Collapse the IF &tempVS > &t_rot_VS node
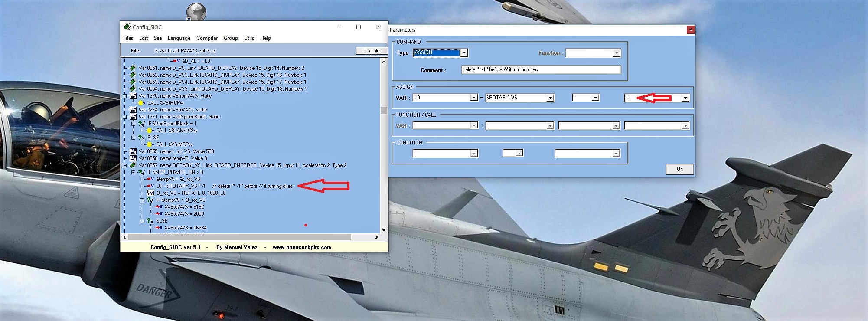The height and width of the screenshot is (321, 868). tap(142, 200)
